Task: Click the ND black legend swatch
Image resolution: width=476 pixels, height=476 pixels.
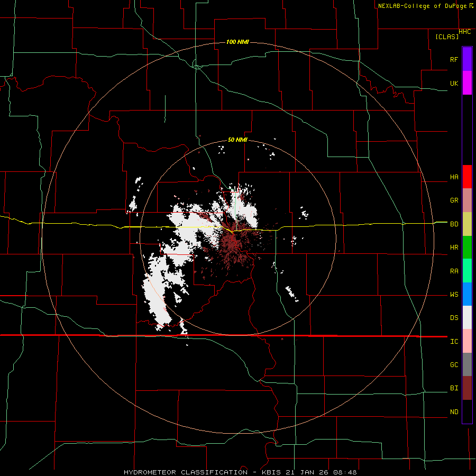Action: click(467, 411)
